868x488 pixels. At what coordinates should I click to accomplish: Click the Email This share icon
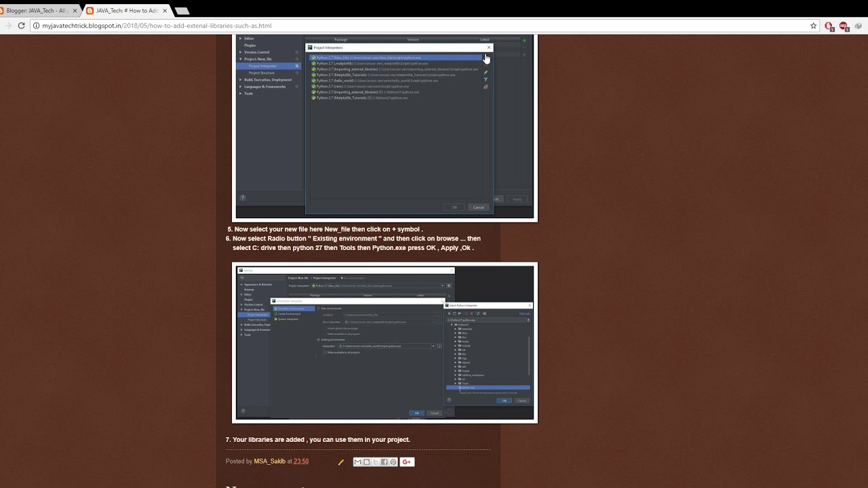pos(358,462)
